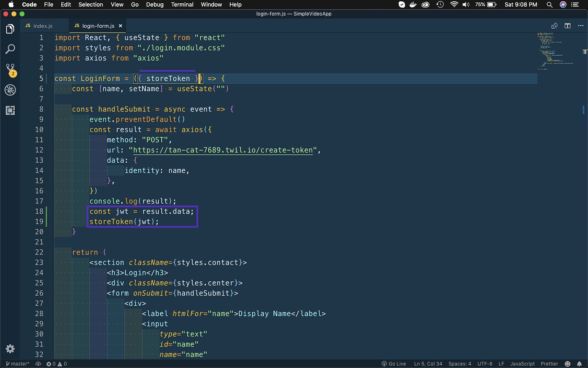Image resolution: width=588 pixels, height=368 pixels.
Task: Open the Edit menu
Action: pyautogui.click(x=66, y=5)
